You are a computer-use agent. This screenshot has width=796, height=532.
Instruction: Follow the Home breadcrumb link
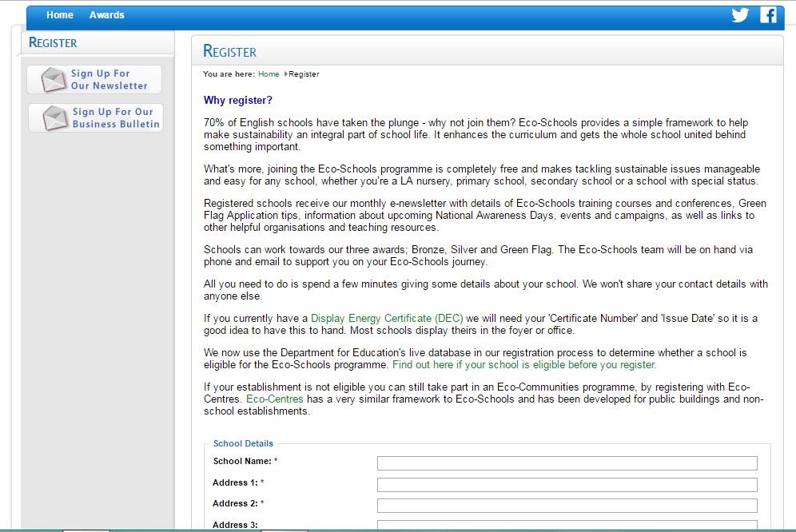click(269, 74)
